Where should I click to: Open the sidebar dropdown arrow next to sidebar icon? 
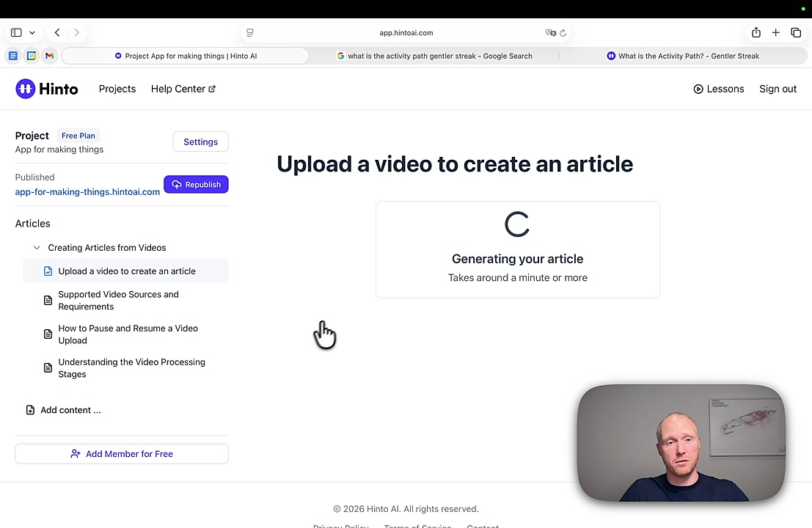click(32, 33)
